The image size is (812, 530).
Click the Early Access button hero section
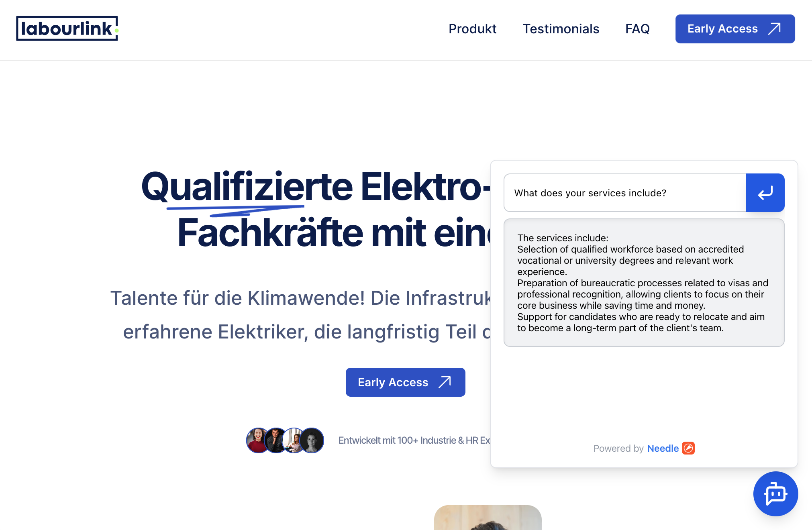tap(406, 381)
